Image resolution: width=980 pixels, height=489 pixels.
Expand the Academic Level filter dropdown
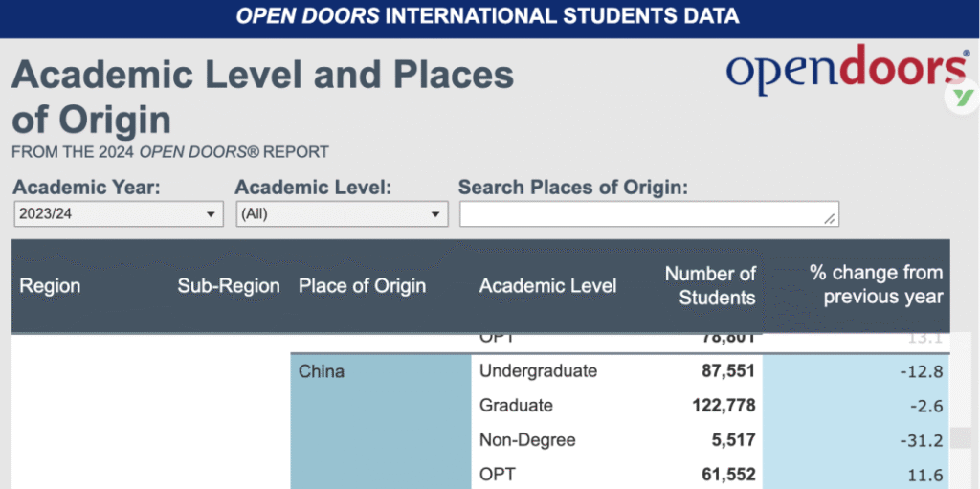342,214
